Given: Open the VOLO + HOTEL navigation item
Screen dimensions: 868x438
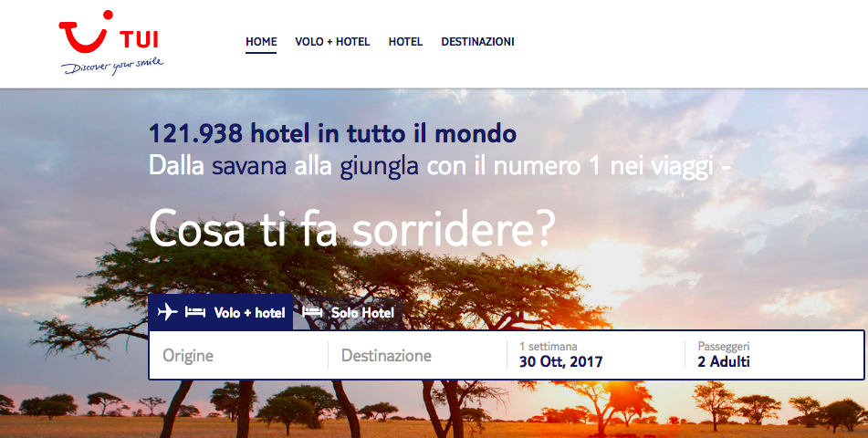Looking at the screenshot, I should [332, 42].
